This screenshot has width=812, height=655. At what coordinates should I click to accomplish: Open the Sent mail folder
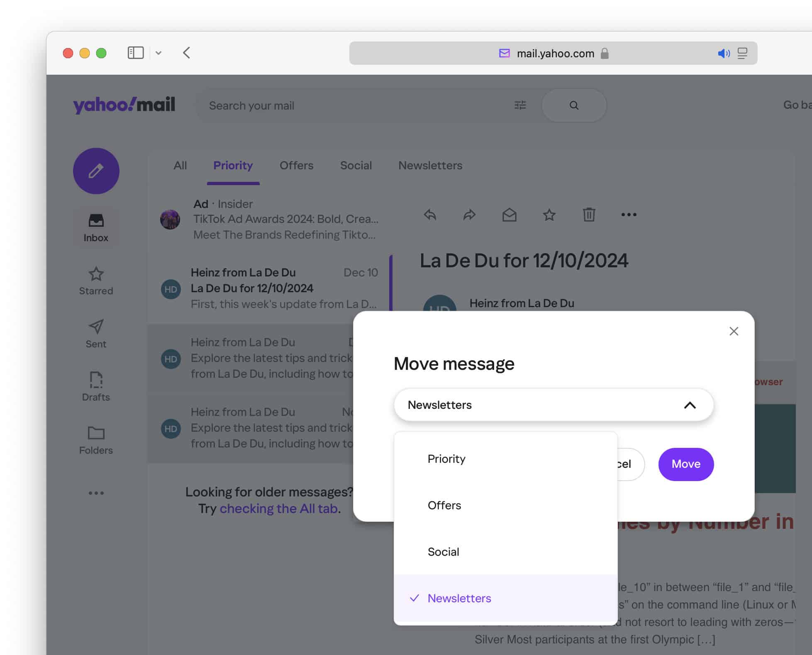pos(96,328)
